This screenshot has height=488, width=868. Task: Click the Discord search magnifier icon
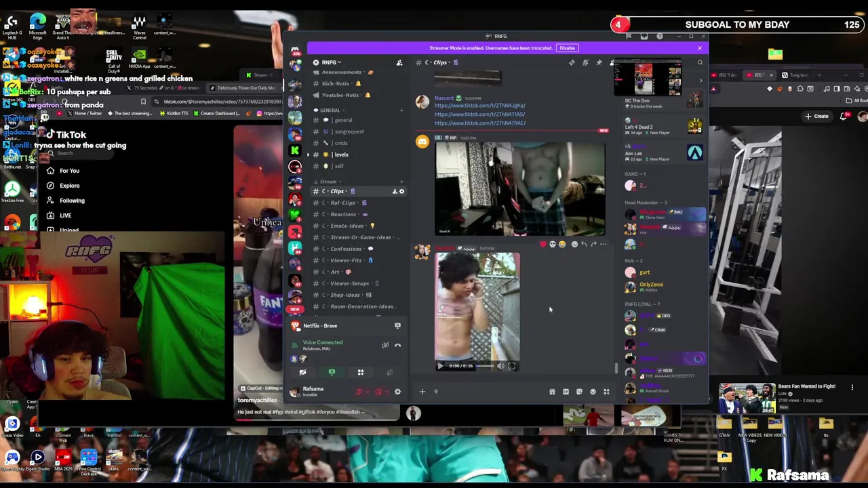[700, 62]
